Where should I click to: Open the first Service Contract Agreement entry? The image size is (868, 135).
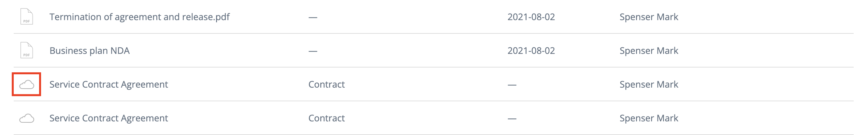click(x=108, y=84)
